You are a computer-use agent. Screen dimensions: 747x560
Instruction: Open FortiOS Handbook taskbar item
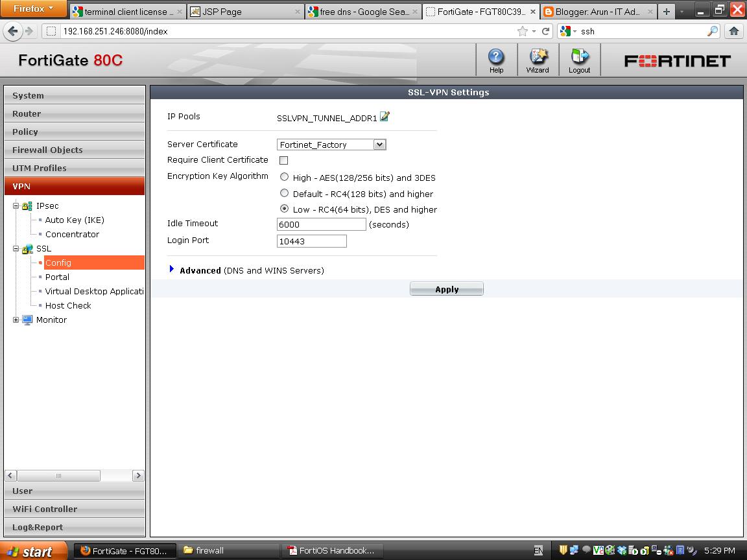[x=333, y=551]
